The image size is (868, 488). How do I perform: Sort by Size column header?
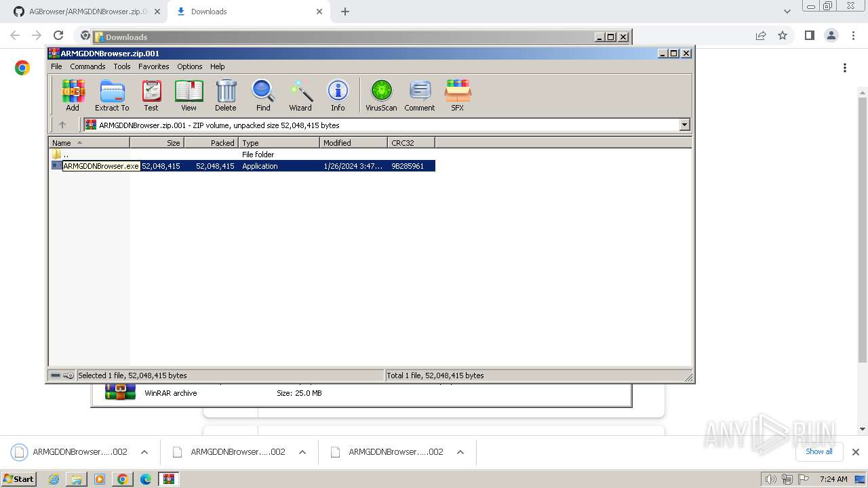coord(157,143)
